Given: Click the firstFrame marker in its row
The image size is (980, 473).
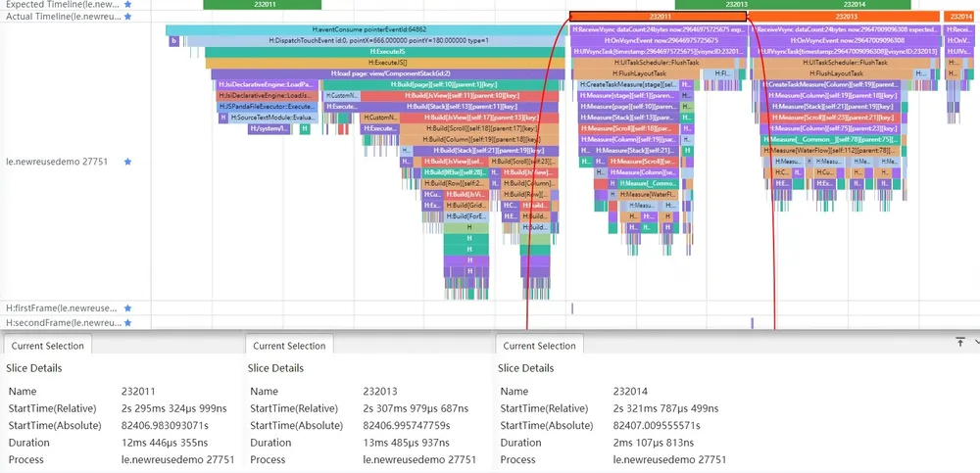Looking at the screenshot, I should click(x=572, y=308).
